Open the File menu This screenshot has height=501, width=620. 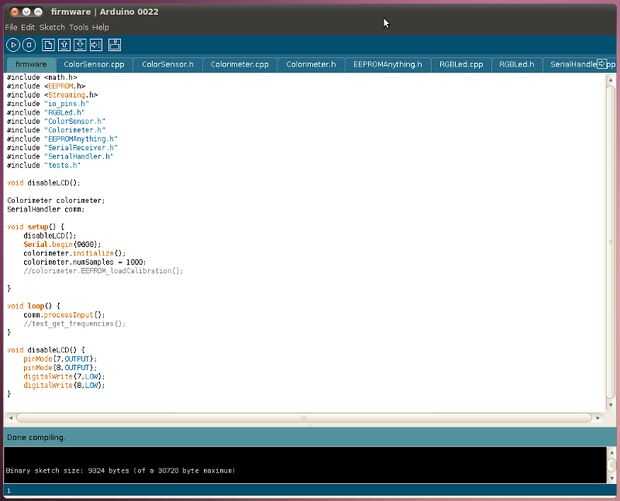click(x=11, y=27)
